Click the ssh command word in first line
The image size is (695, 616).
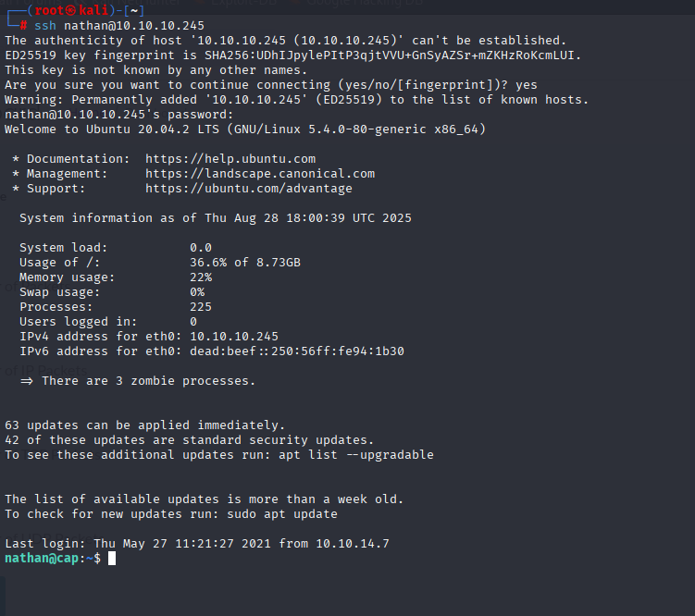[45, 26]
